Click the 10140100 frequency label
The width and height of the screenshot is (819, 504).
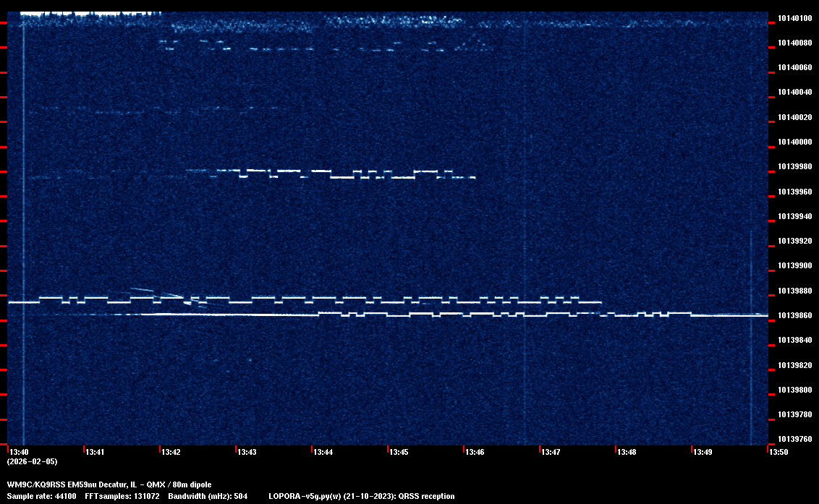(794, 18)
